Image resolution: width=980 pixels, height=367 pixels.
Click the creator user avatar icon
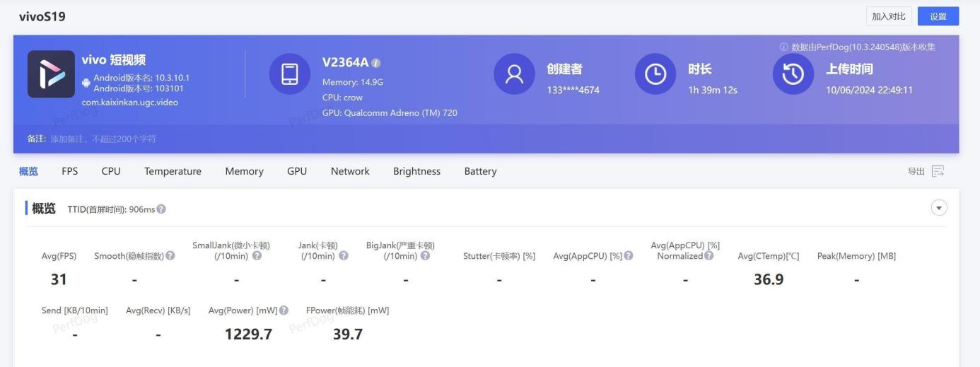click(x=514, y=74)
